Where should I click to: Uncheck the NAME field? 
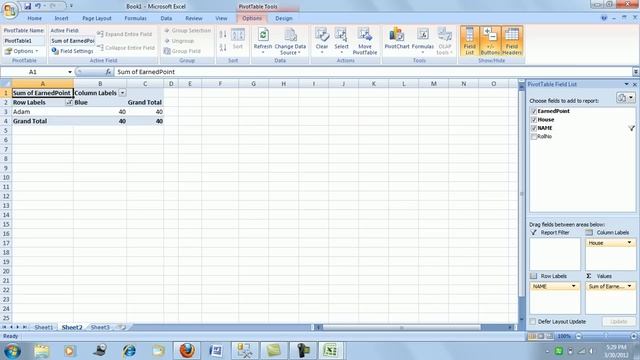tap(534, 128)
